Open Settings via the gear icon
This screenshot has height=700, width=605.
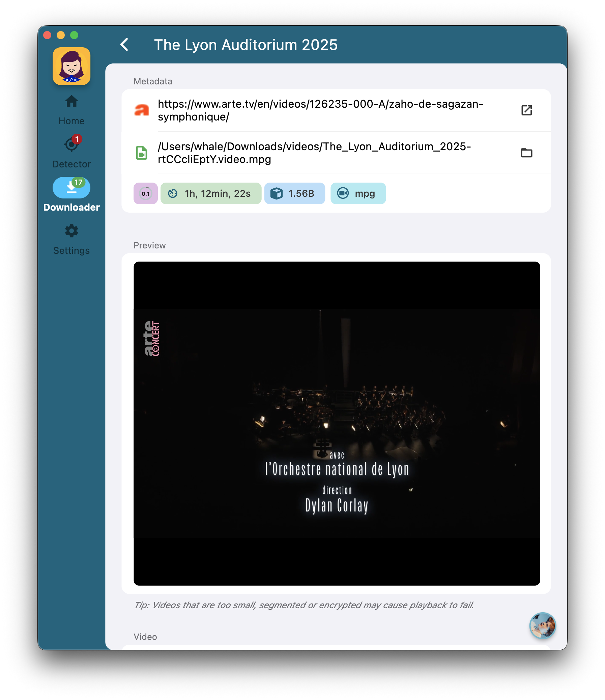[x=71, y=231]
